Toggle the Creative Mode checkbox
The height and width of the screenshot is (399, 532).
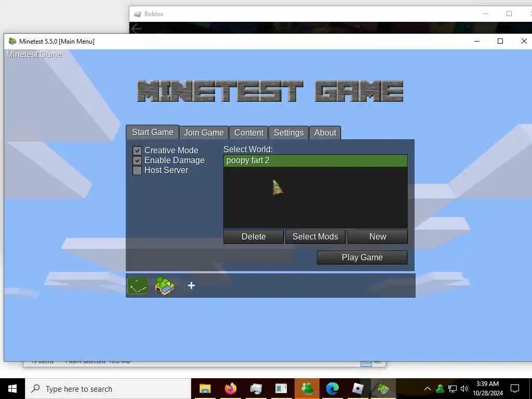pyautogui.click(x=137, y=150)
